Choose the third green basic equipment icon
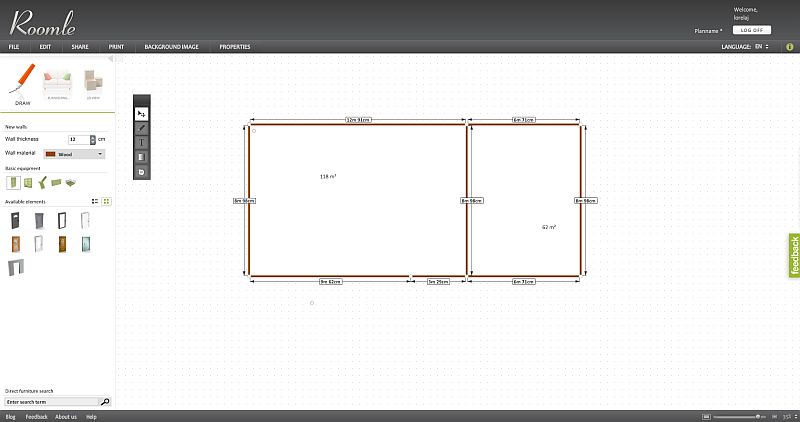The image size is (800, 422). click(x=42, y=183)
